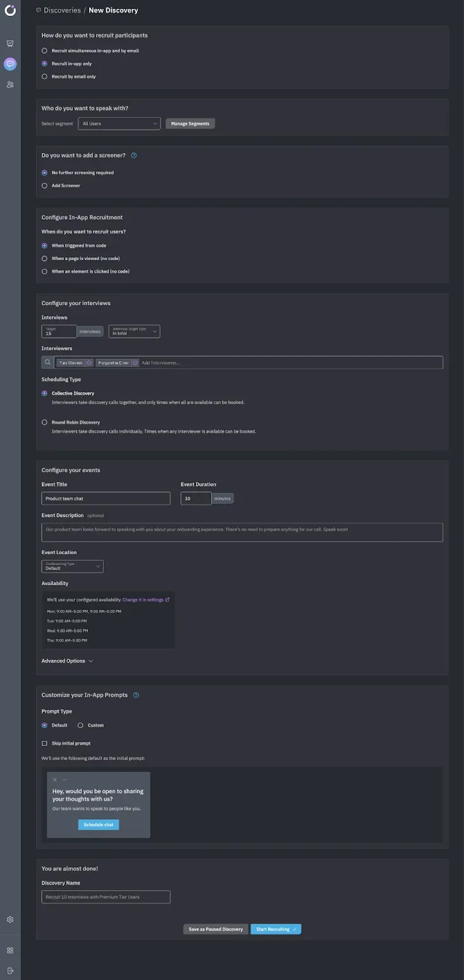Click the log out icon at sidebar bottom

(x=9, y=971)
